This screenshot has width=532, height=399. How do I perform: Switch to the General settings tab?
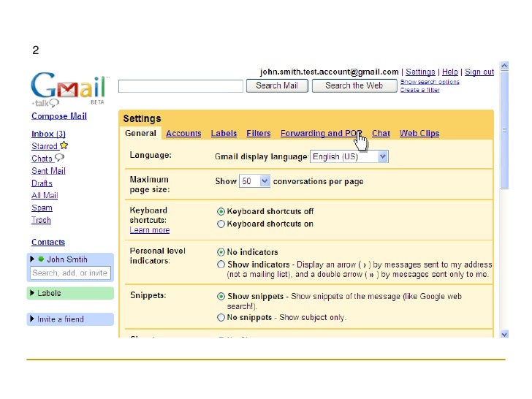pos(140,133)
